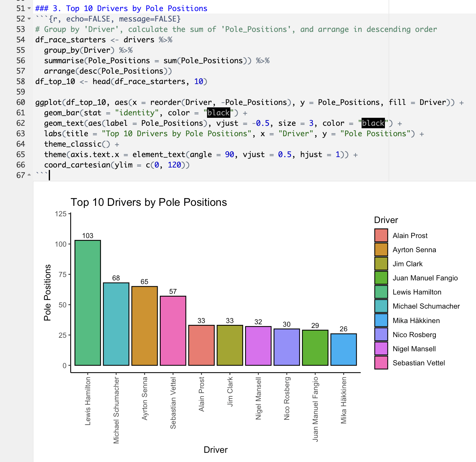Click the 'df_top_10 <- head' code line
This screenshot has width=476, height=462.
point(121,81)
